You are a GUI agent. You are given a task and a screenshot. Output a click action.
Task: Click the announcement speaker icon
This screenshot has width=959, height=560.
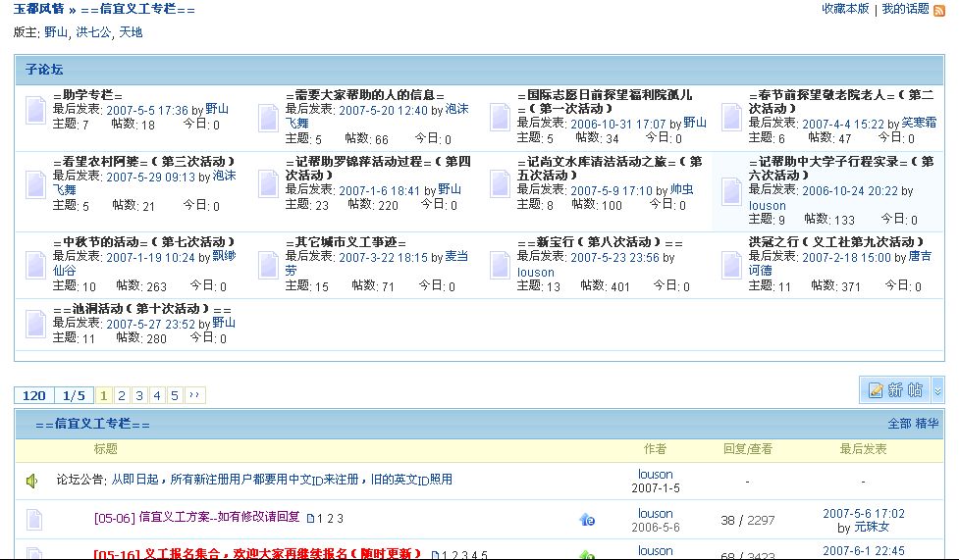32,482
